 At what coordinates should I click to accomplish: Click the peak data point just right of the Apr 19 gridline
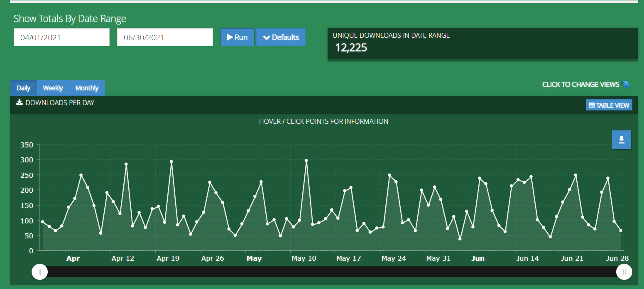[x=171, y=162]
